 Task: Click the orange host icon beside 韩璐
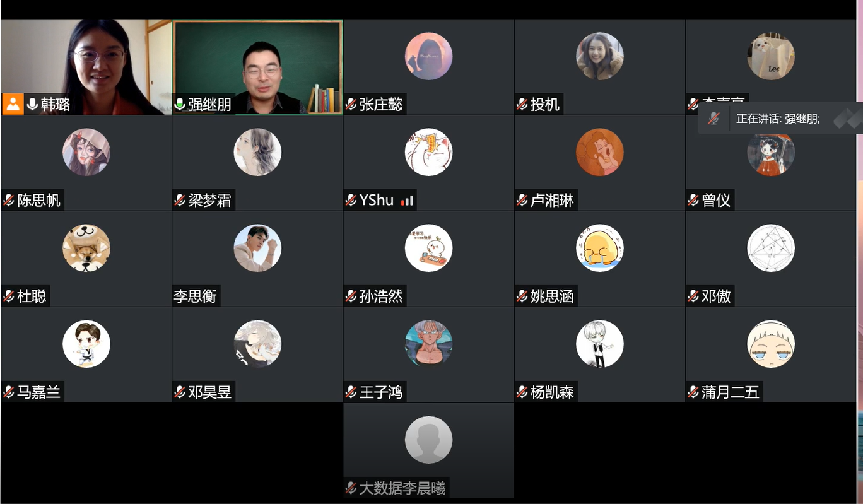click(x=13, y=104)
